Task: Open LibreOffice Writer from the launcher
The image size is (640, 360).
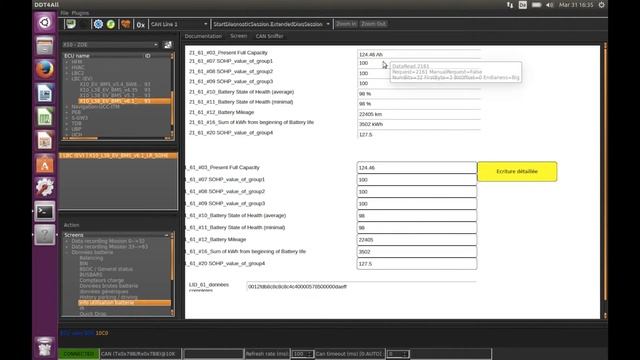Action: pos(44,93)
